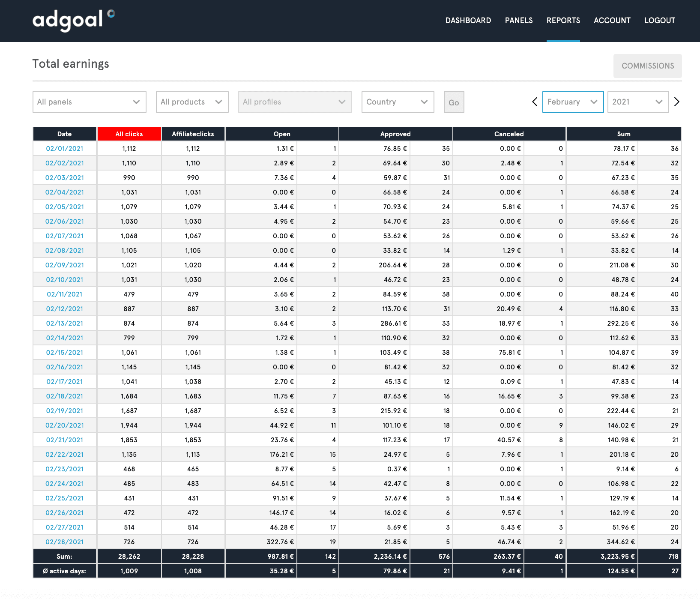Expand the All products dropdown
Image resolution: width=700 pixels, height=599 pixels.
[192, 102]
